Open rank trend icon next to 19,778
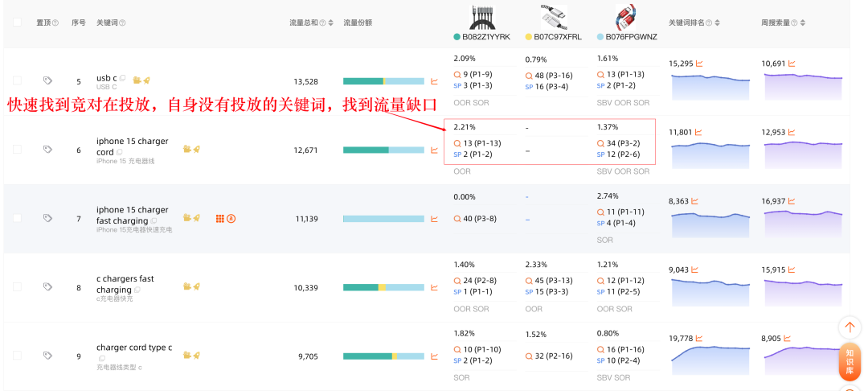 (x=699, y=339)
